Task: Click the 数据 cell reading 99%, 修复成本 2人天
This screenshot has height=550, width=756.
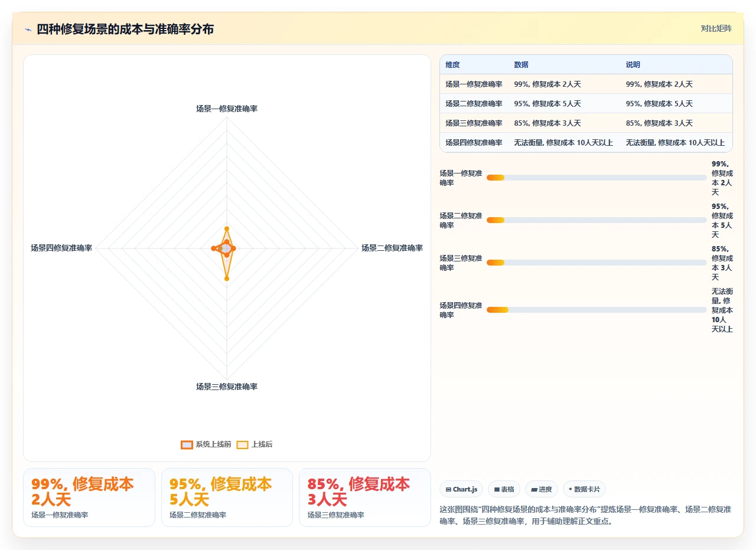Action: 548,84
